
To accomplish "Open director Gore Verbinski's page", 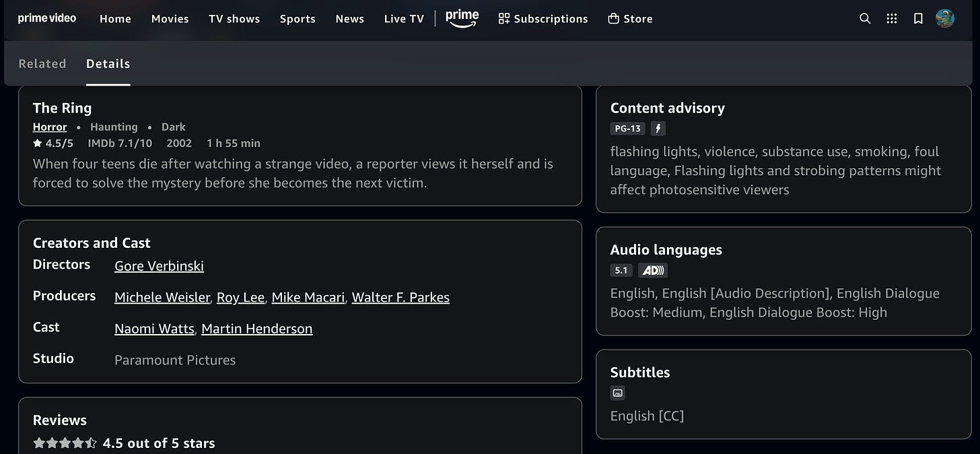I will click(x=159, y=266).
